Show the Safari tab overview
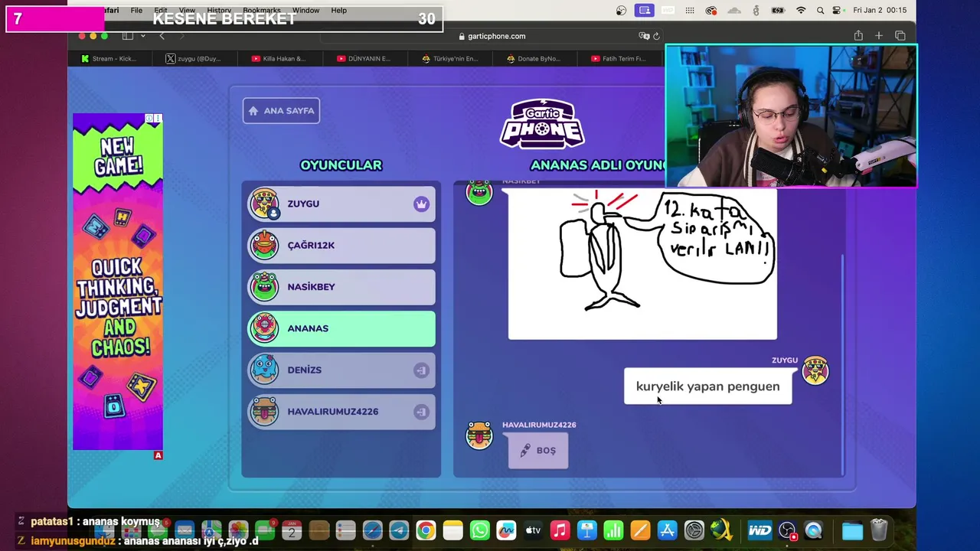 (900, 36)
